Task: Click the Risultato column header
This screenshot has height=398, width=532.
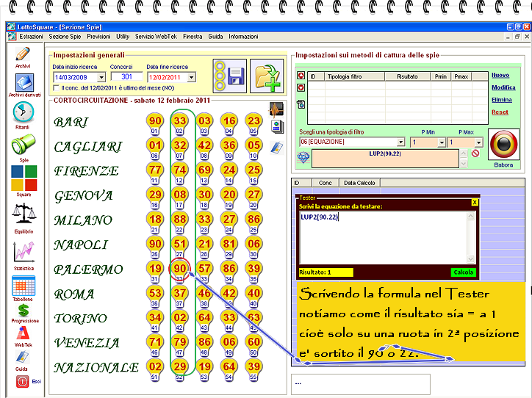Action: click(x=408, y=76)
